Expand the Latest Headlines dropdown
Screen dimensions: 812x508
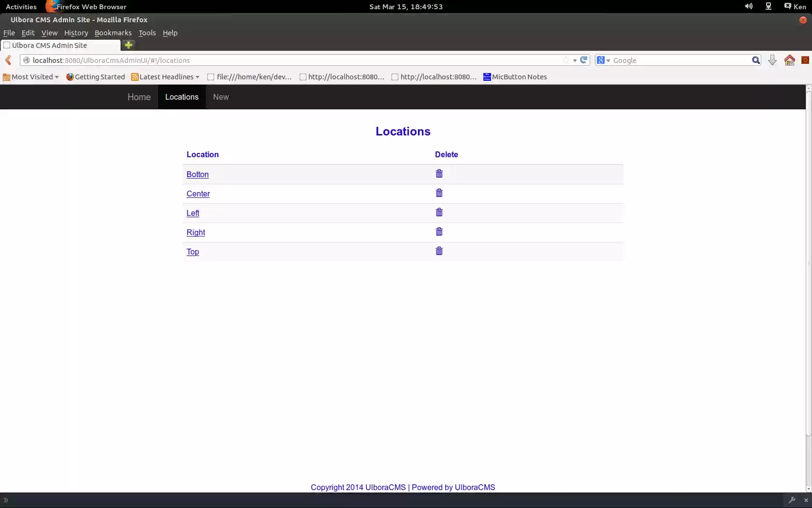[x=165, y=76]
